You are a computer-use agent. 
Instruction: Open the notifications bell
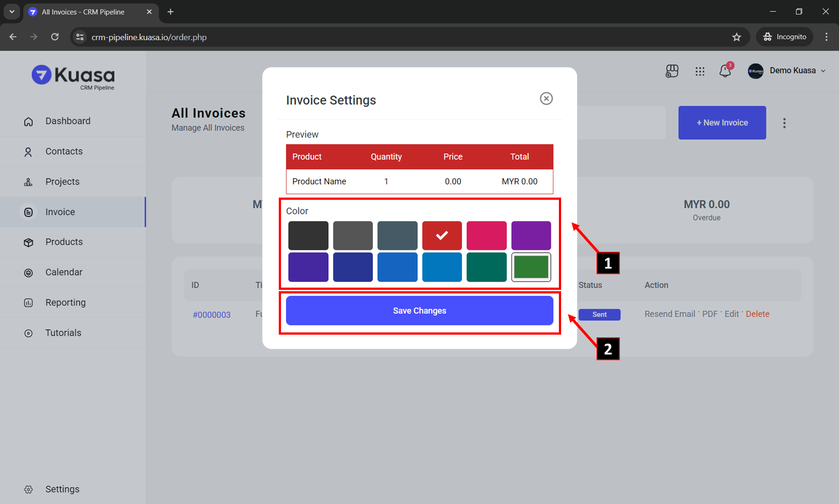click(725, 71)
